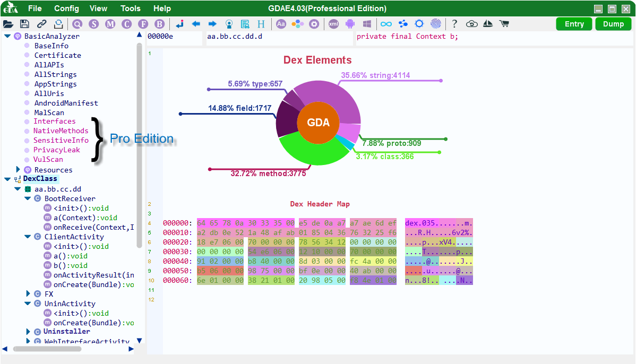Screen dimensions: 636x364
Task: Click the blue H hex toolbar icon
Action: [x=261, y=24]
